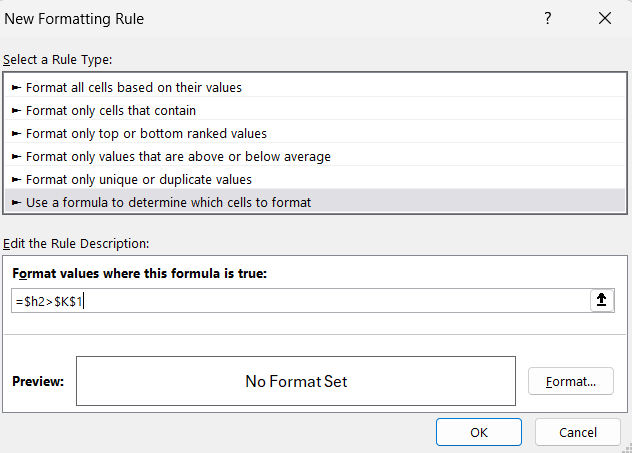This screenshot has width=632, height=453.
Task: Confirm the rule with OK
Action: pos(479,432)
